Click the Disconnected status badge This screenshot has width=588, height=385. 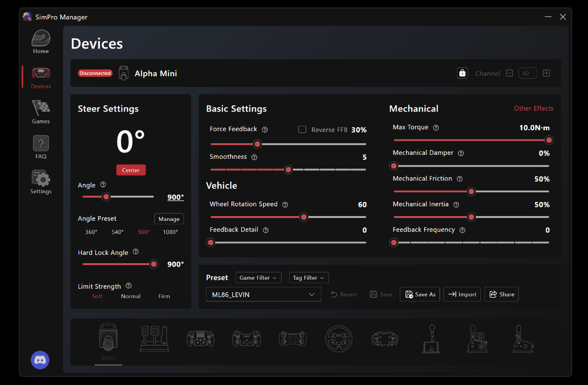[95, 73]
